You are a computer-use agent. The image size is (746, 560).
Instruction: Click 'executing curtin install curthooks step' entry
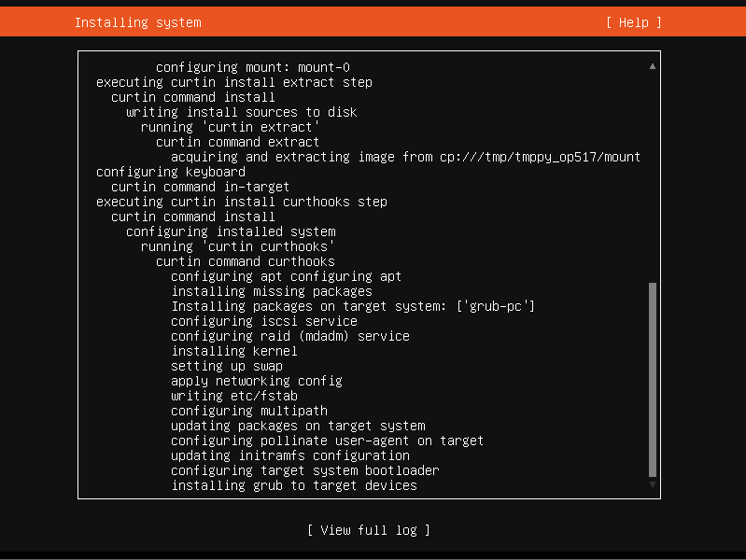(x=242, y=202)
